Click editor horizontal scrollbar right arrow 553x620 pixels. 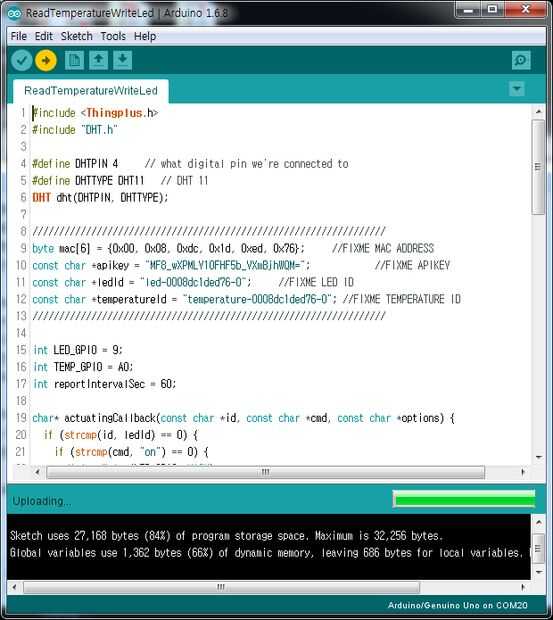click(x=523, y=472)
